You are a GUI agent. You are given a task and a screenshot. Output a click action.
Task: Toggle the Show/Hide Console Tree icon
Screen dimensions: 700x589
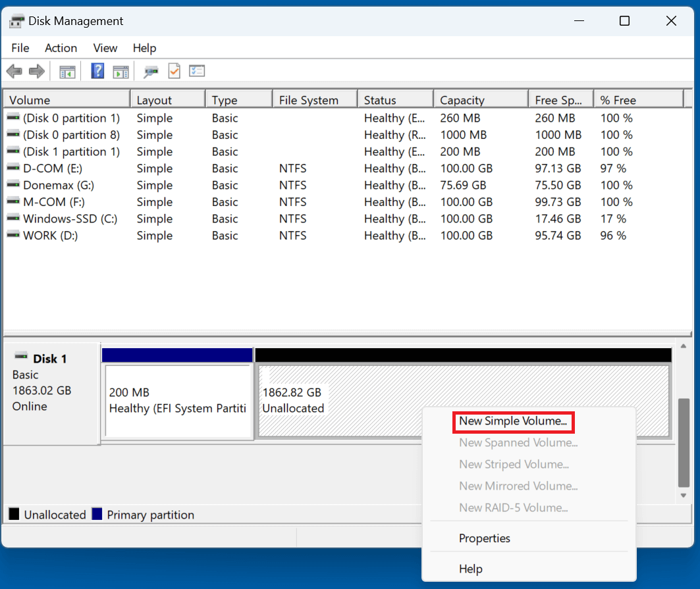(67, 71)
